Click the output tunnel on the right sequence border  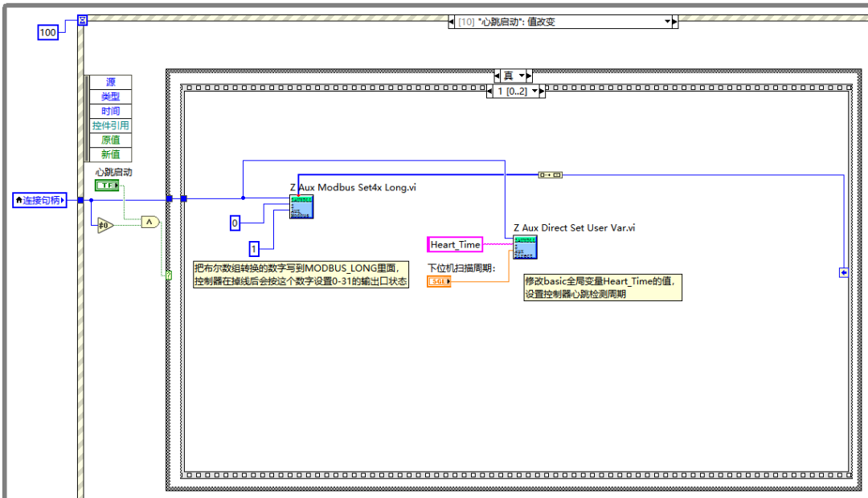[843, 273]
